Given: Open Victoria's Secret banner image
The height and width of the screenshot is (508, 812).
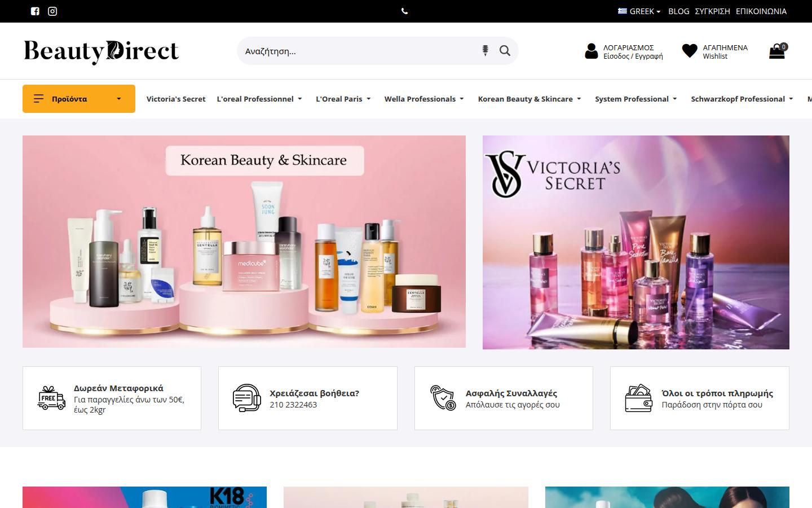Looking at the screenshot, I should point(636,242).
